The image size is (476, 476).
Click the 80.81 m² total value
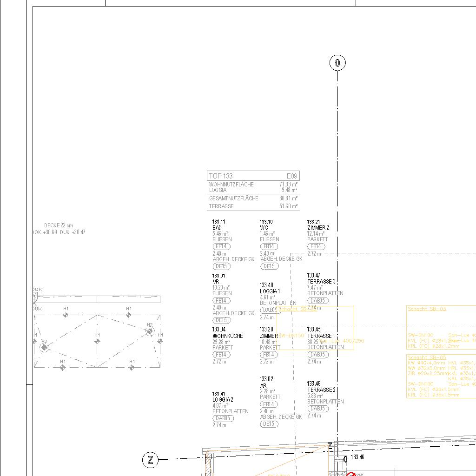(288, 198)
